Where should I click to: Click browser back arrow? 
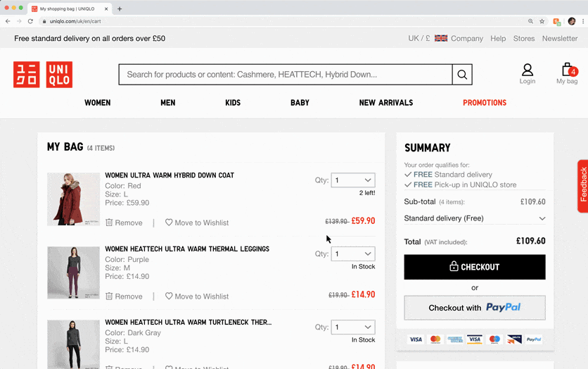[8, 21]
